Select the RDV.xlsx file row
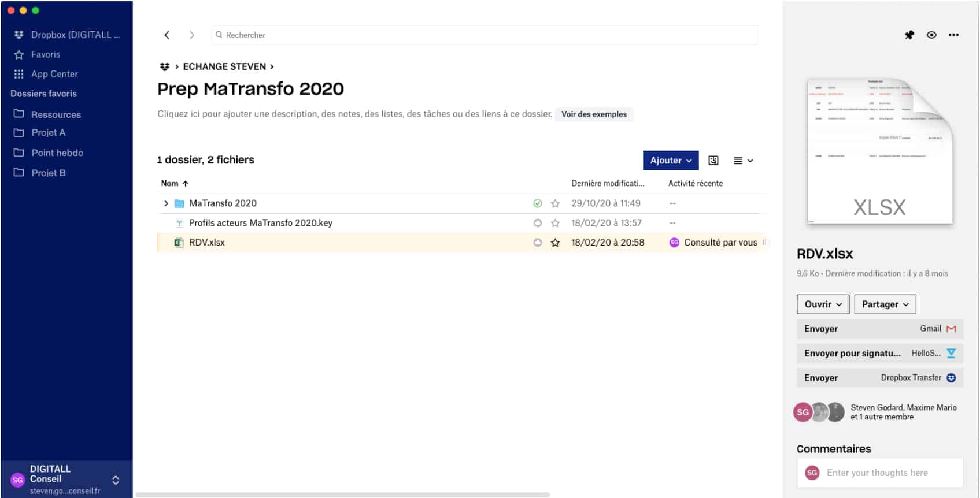The width and height of the screenshot is (980, 498). click(x=461, y=243)
